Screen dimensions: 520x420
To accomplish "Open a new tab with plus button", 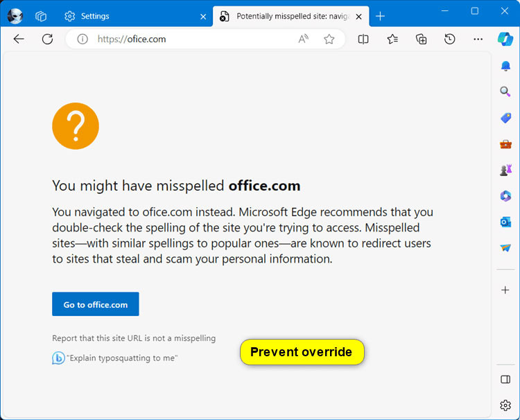I will coord(380,16).
